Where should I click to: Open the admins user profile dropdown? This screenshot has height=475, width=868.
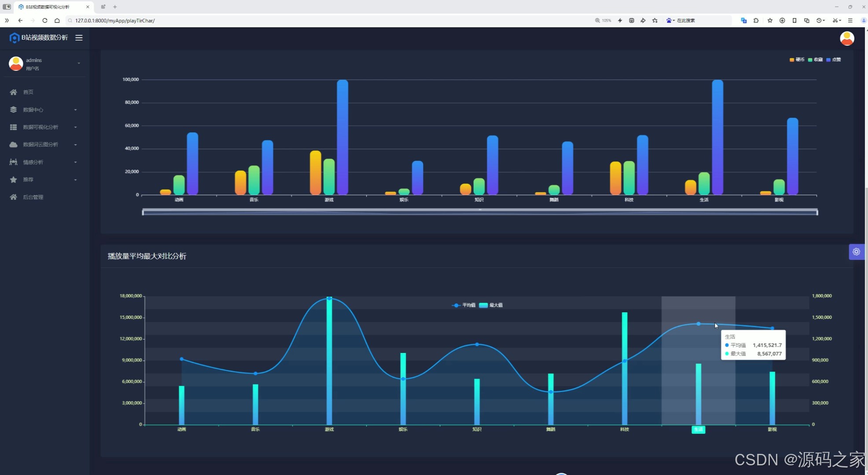coord(44,64)
